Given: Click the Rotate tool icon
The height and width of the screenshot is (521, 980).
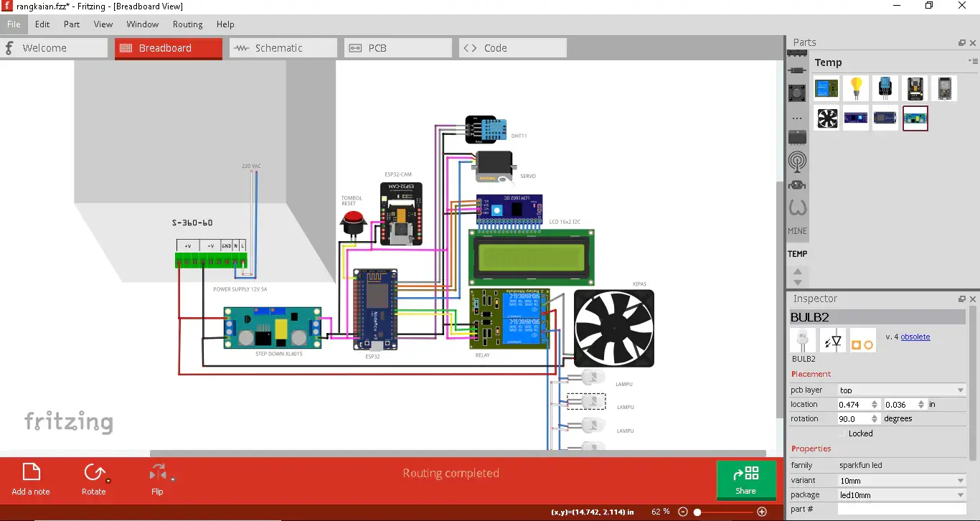Looking at the screenshot, I should [x=93, y=472].
